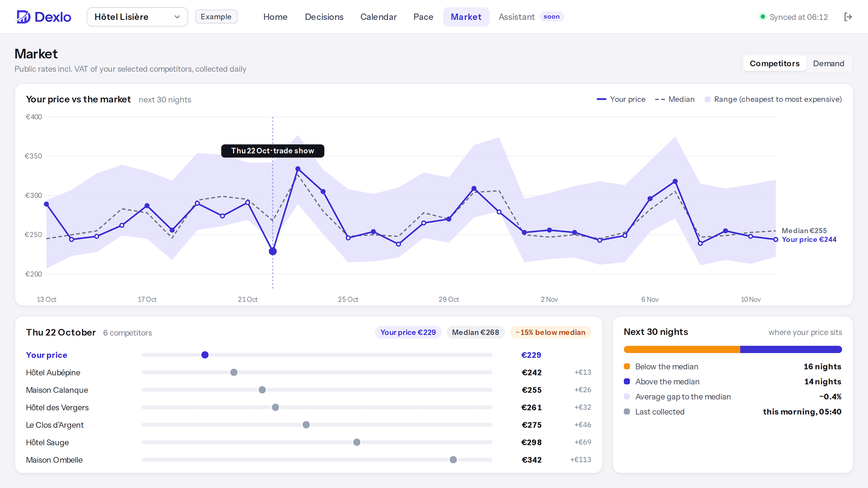Screen dimensions: 868x488
Task: Click the Your price €229 pill
Action: (408, 332)
